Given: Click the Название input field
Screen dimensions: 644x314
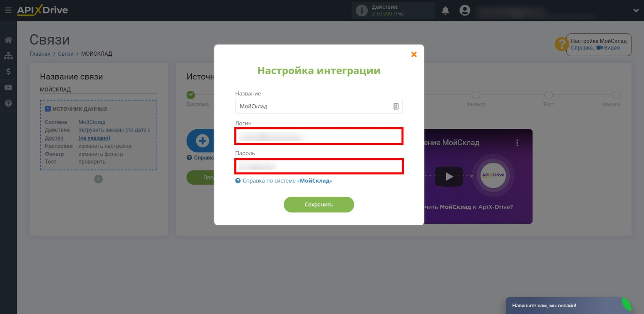Looking at the screenshot, I should pyautogui.click(x=319, y=106).
